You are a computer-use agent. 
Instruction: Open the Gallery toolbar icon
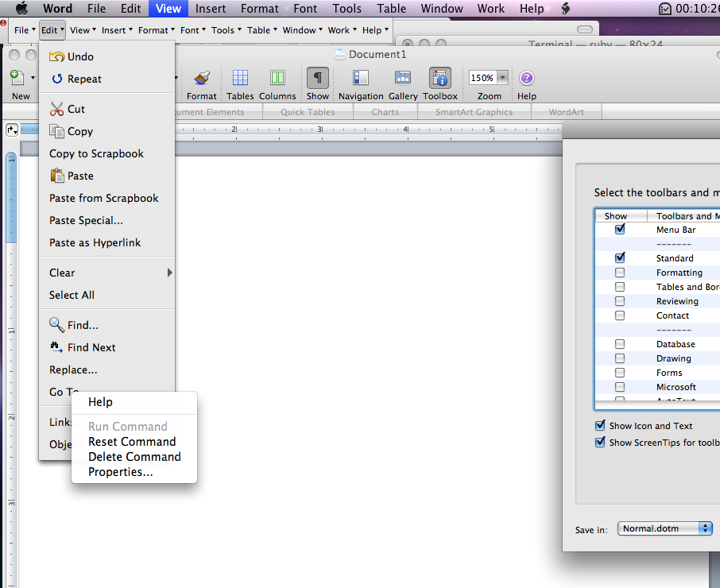click(x=403, y=78)
